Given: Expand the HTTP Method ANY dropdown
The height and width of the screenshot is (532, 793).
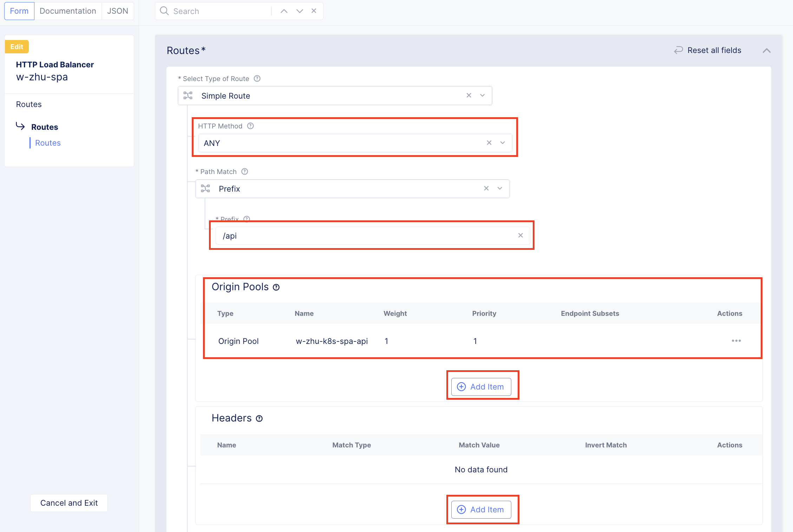Looking at the screenshot, I should pyautogui.click(x=503, y=143).
